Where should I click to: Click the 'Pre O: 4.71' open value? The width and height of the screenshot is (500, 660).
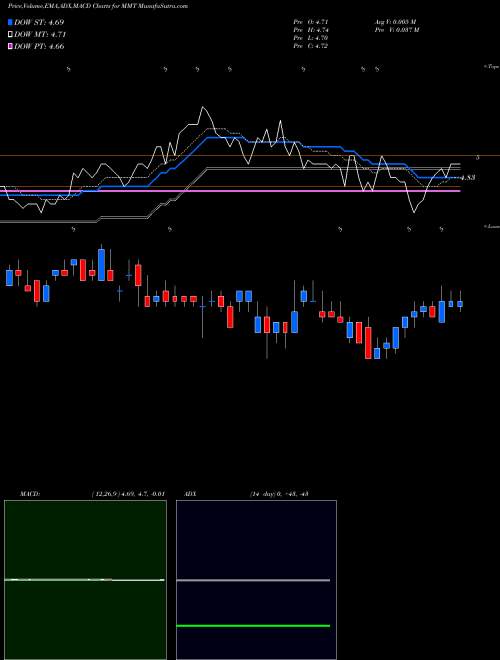pos(311,21)
